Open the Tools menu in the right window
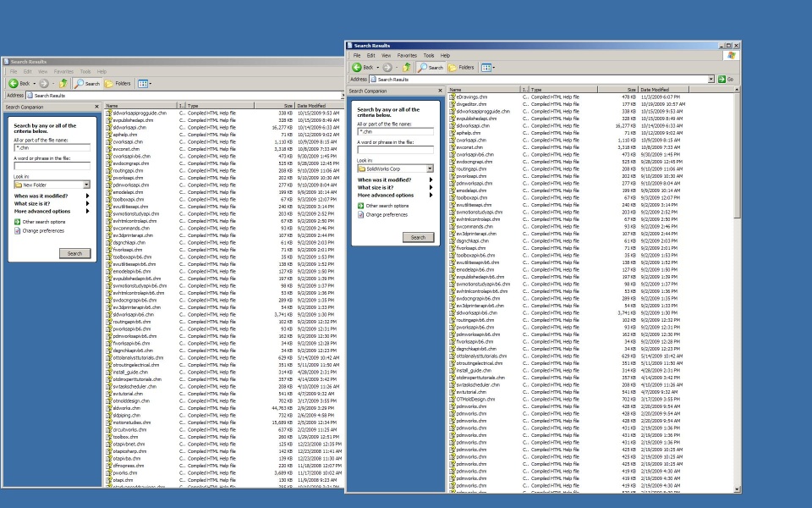 pyautogui.click(x=429, y=56)
